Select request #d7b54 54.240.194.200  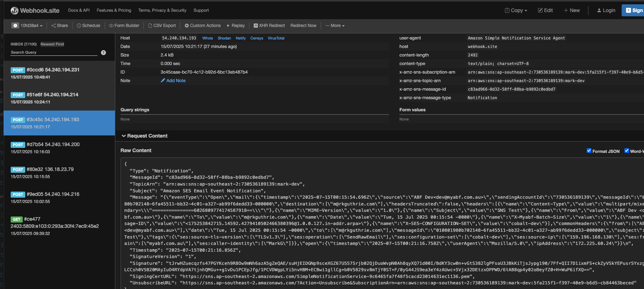(59, 148)
